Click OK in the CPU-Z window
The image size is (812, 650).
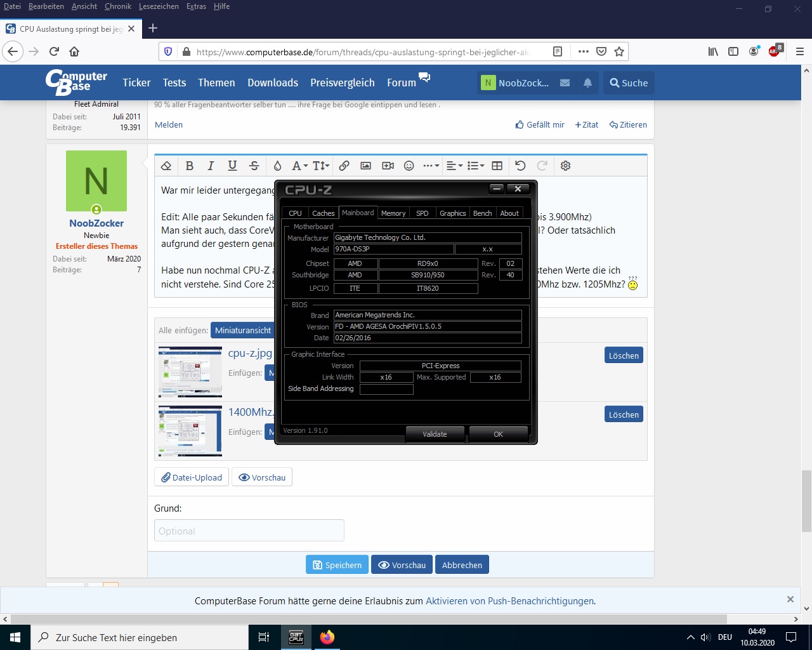498,434
